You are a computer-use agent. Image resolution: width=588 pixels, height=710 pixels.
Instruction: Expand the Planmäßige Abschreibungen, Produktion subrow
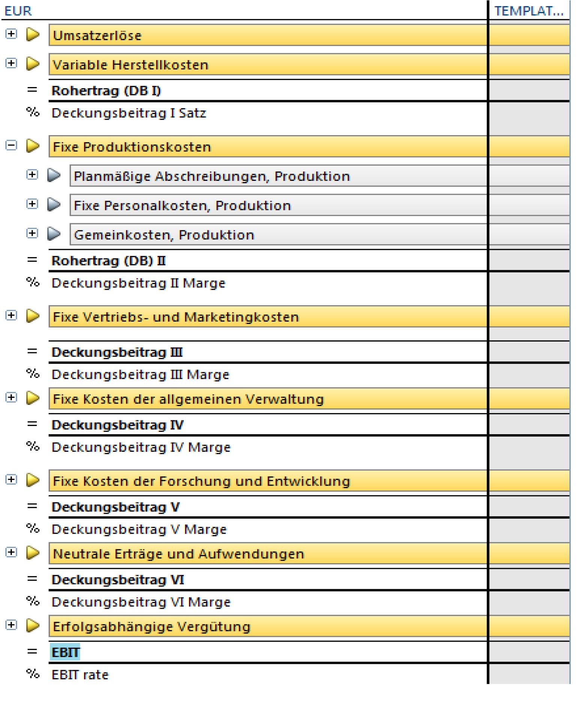coord(32,175)
